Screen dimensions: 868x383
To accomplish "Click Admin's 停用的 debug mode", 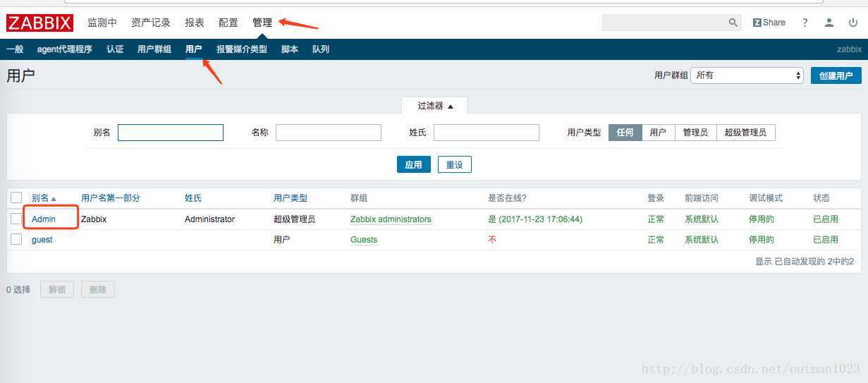I will tap(762, 219).
